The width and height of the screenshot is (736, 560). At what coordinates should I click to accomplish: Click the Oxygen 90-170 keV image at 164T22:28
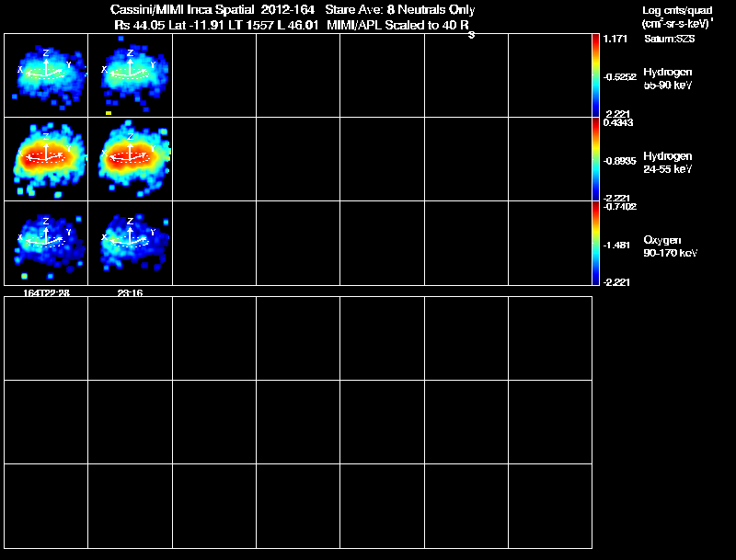tap(46, 243)
